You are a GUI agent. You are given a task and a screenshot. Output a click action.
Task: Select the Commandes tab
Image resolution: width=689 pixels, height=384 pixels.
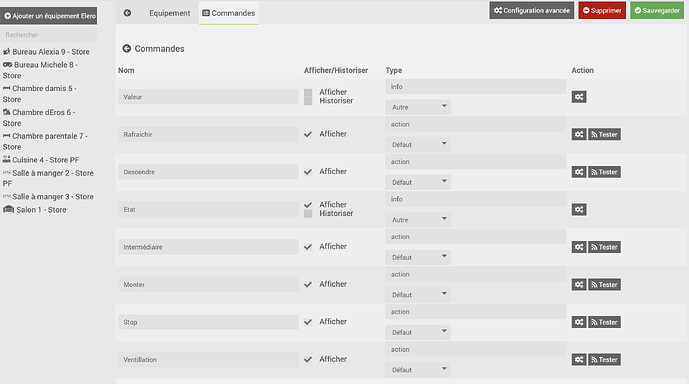click(228, 13)
